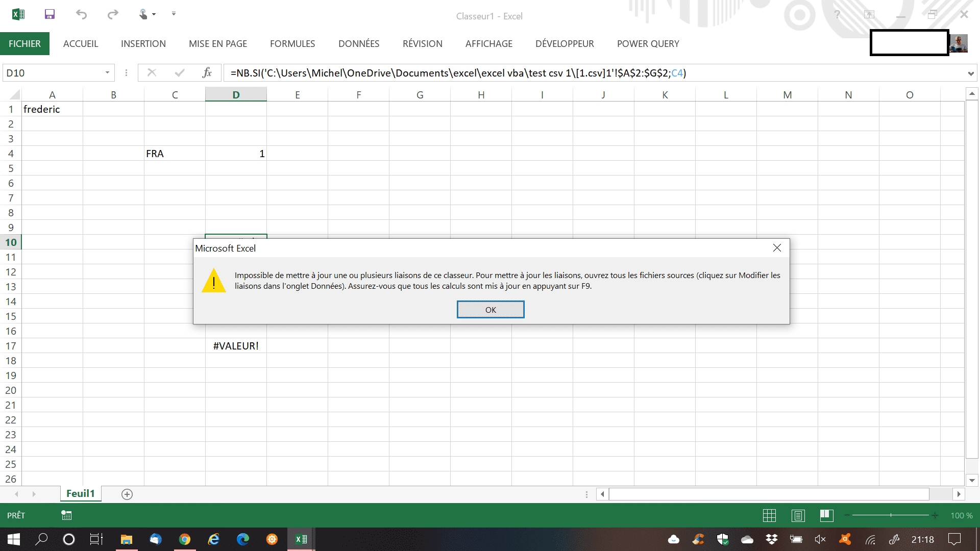The width and height of the screenshot is (980, 551).
Task: Click the vertical scrollbar down arrow
Action: 972,480
